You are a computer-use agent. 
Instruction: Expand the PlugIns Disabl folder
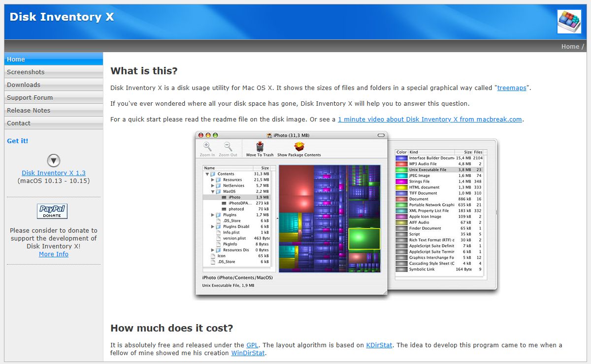(213, 227)
